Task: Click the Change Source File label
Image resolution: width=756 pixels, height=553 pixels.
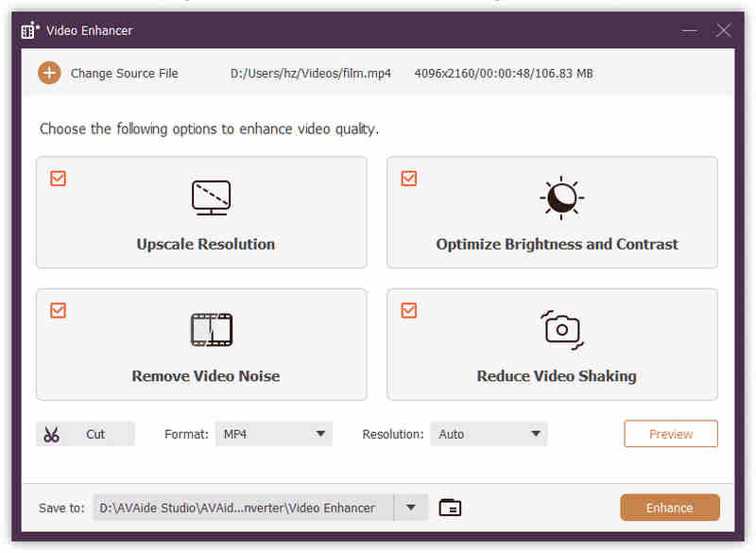Action: coord(125,74)
